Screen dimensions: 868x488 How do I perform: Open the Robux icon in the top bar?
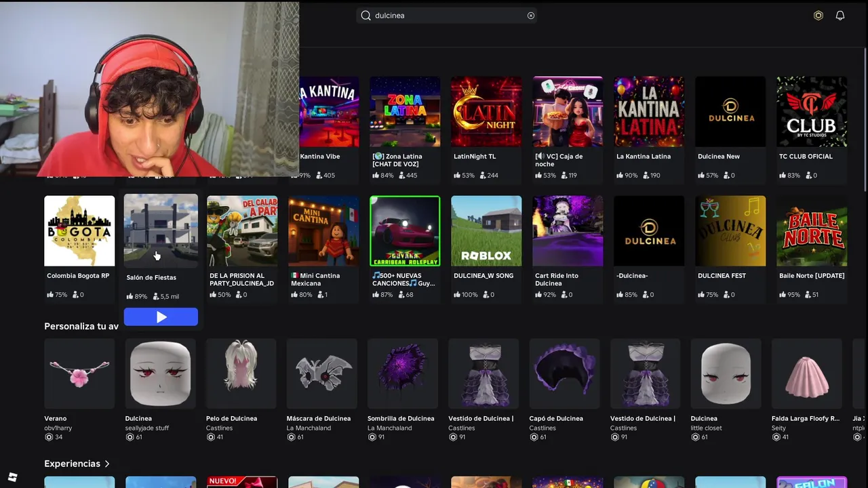tap(818, 16)
